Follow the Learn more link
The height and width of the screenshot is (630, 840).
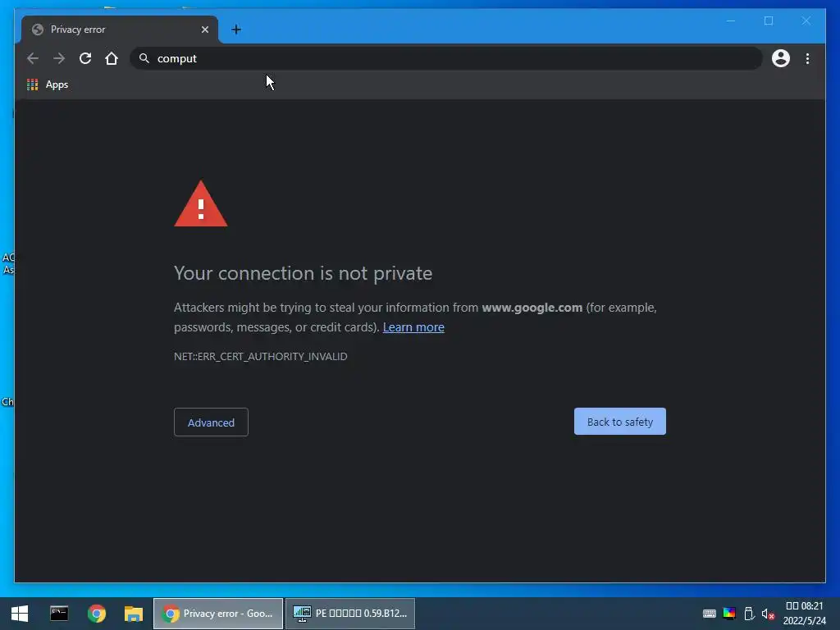pos(413,327)
